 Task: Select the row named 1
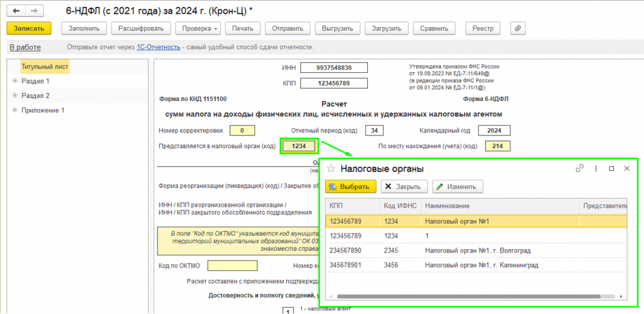point(477,236)
